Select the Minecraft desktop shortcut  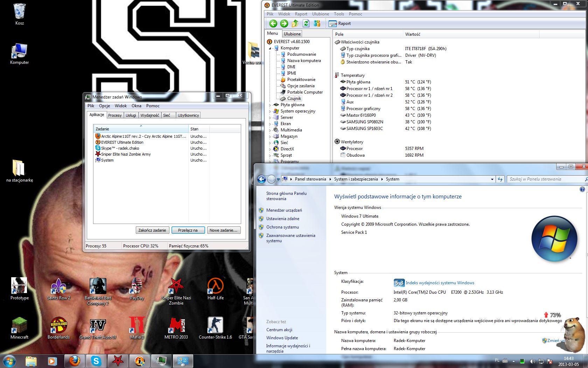click(20, 328)
